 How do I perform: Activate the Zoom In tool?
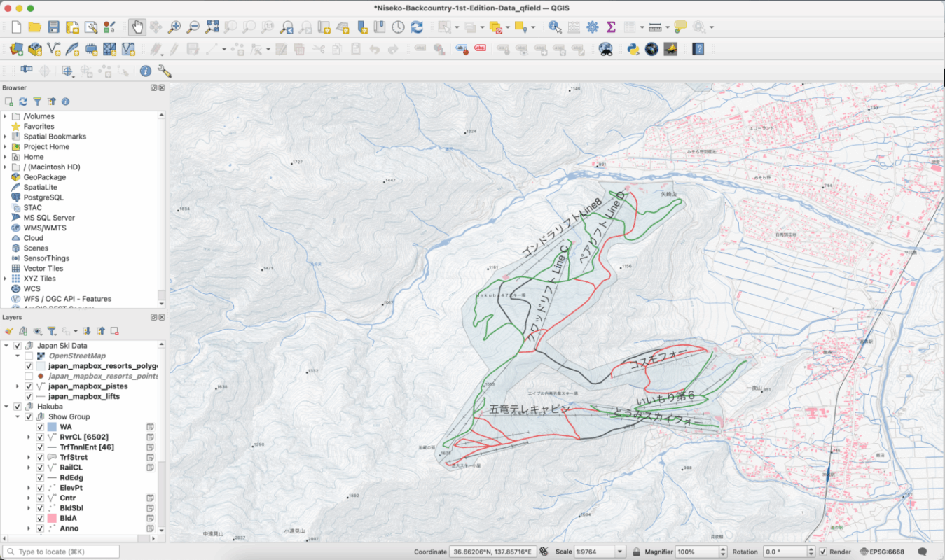174,27
